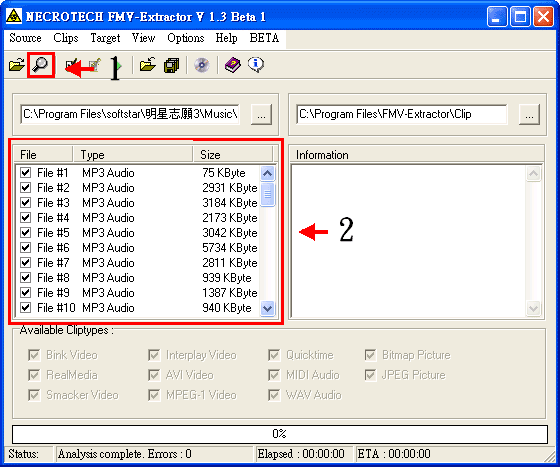Screen dimensions: 560x467
Task: Uncheck the File #7 checkbox
Action: pos(25,263)
